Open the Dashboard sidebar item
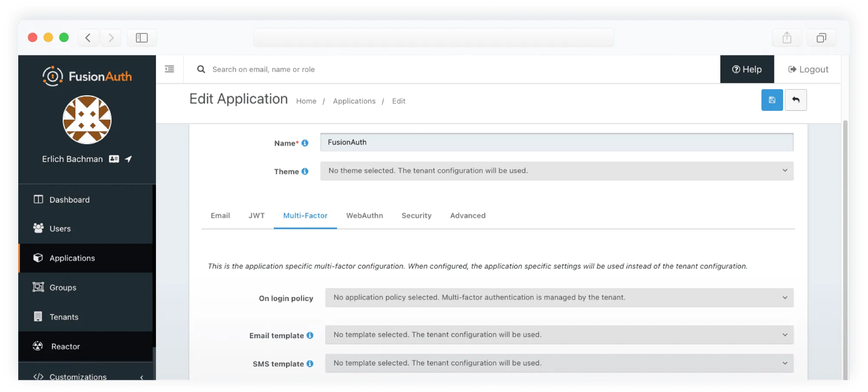Viewport: 868px width, 392px height. (85, 200)
